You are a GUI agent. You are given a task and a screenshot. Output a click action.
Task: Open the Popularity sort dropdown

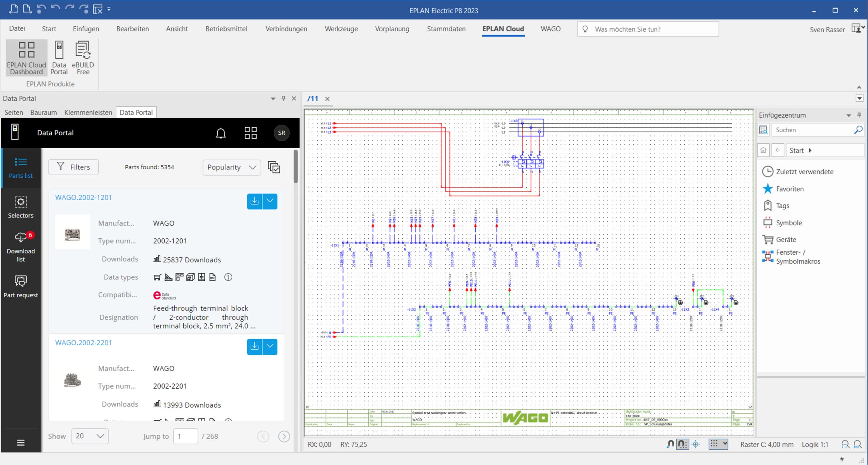tap(232, 167)
